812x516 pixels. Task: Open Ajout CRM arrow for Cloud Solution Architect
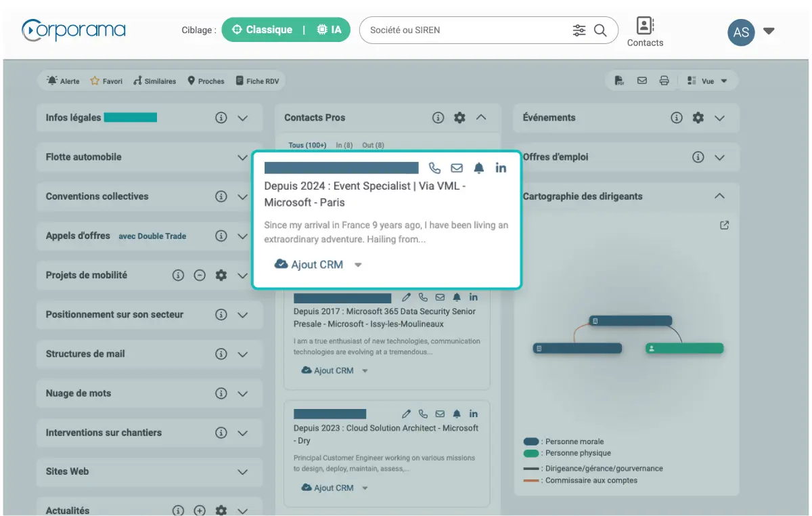365,488
